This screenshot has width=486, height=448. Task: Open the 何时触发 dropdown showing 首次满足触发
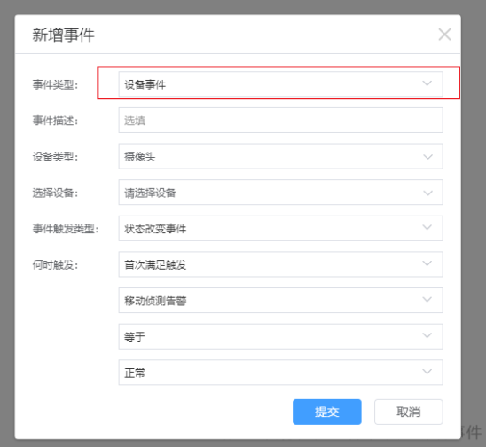(x=280, y=264)
